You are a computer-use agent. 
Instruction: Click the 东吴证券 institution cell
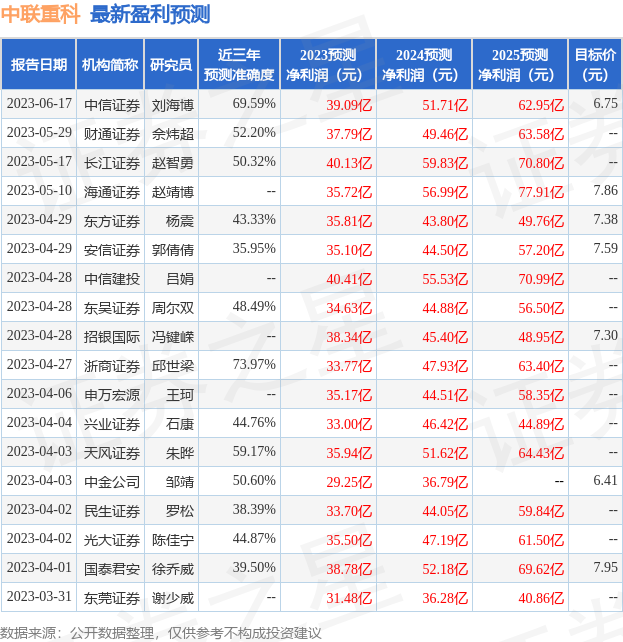[x=112, y=308]
